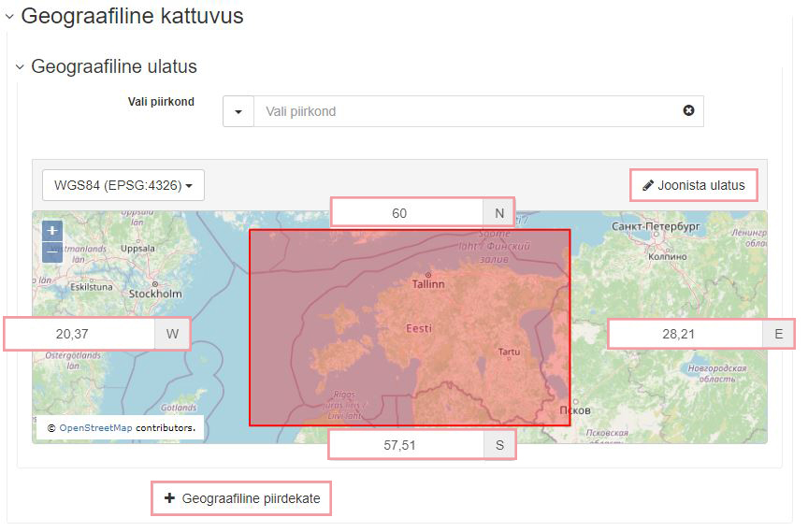Viewport: 808px width, 532px height.
Task: Click the W label beside west field
Action: (172, 334)
